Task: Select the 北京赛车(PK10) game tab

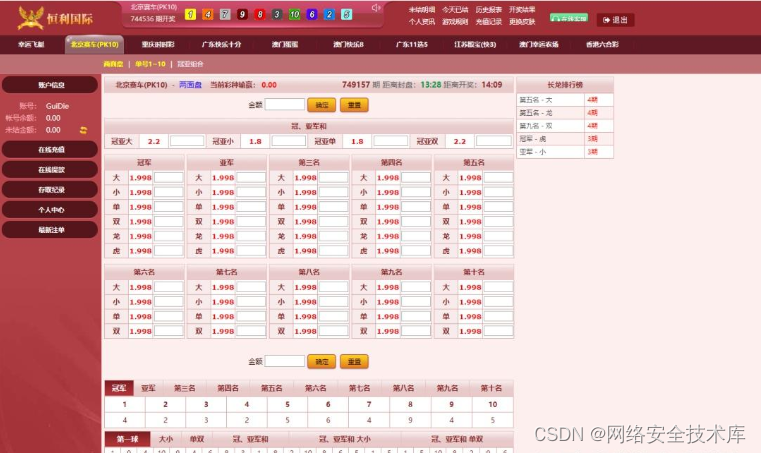Action: pos(95,45)
